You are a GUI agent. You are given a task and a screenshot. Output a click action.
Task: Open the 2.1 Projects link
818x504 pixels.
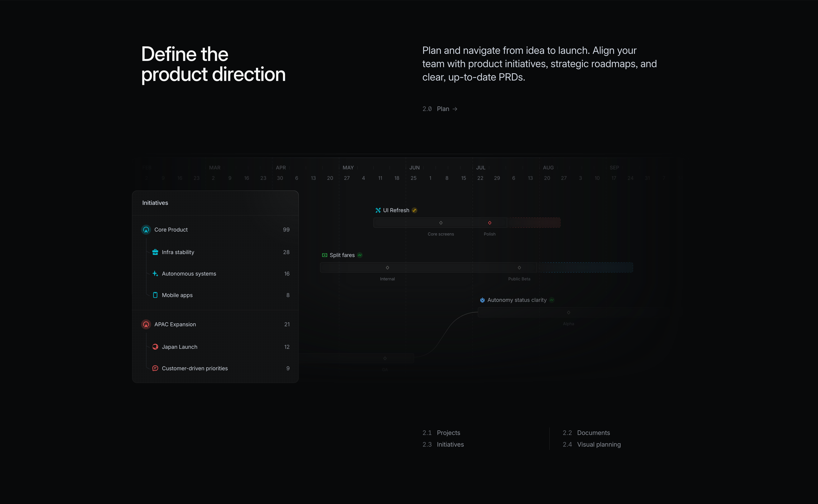coord(441,433)
